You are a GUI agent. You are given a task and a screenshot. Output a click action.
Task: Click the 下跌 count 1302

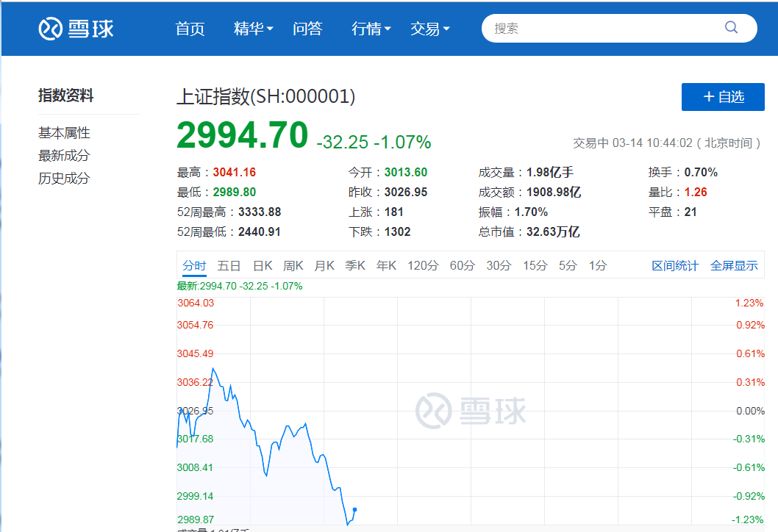[397, 232]
